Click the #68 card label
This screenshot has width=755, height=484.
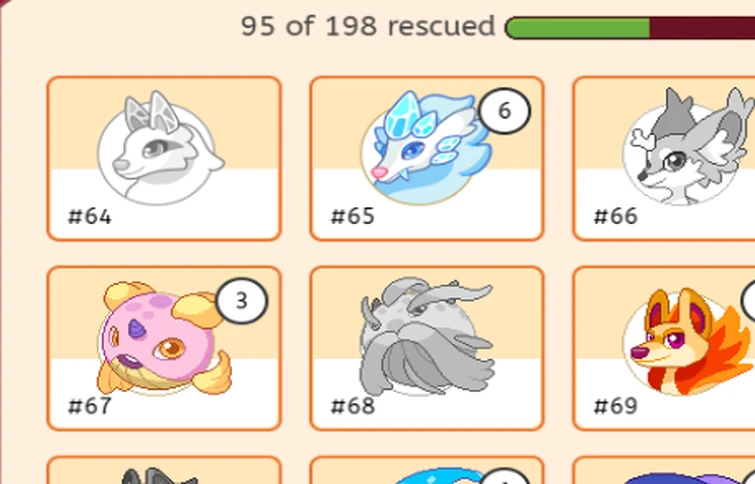point(352,406)
